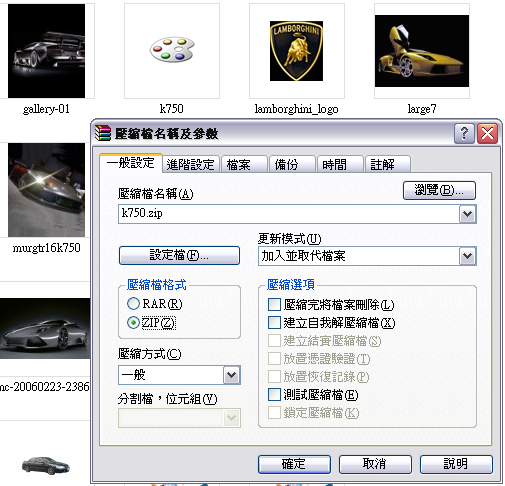505x486 pixels.
Task: Enable 壓縮完將檔案刪除(L) checkbox
Action: 331,304
